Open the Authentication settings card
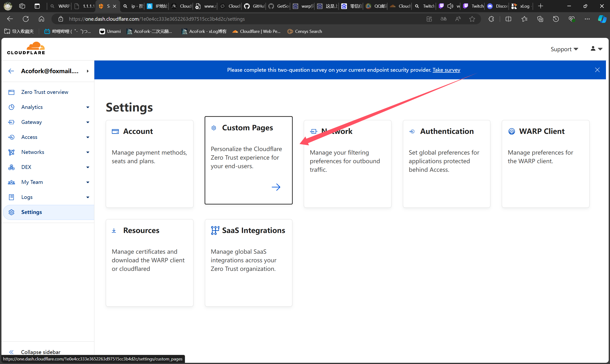The width and height of the screenshot is (610, 364). (446, 164)
